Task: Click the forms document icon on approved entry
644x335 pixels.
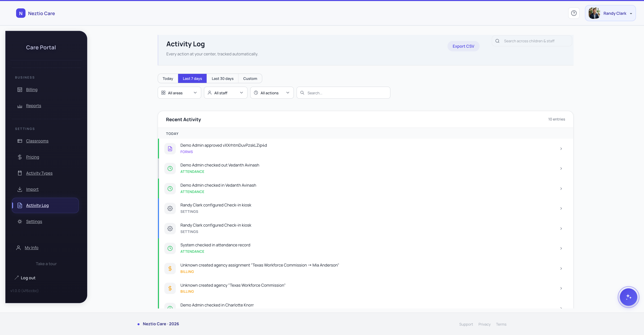Action: point(170,148)
